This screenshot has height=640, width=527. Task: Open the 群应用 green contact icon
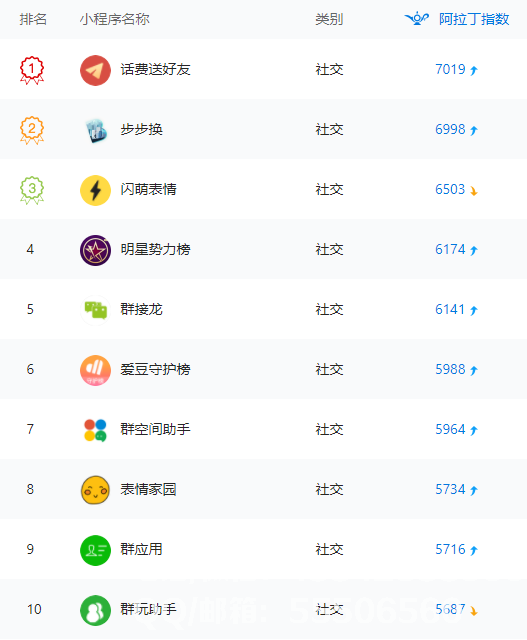point(95,550)
